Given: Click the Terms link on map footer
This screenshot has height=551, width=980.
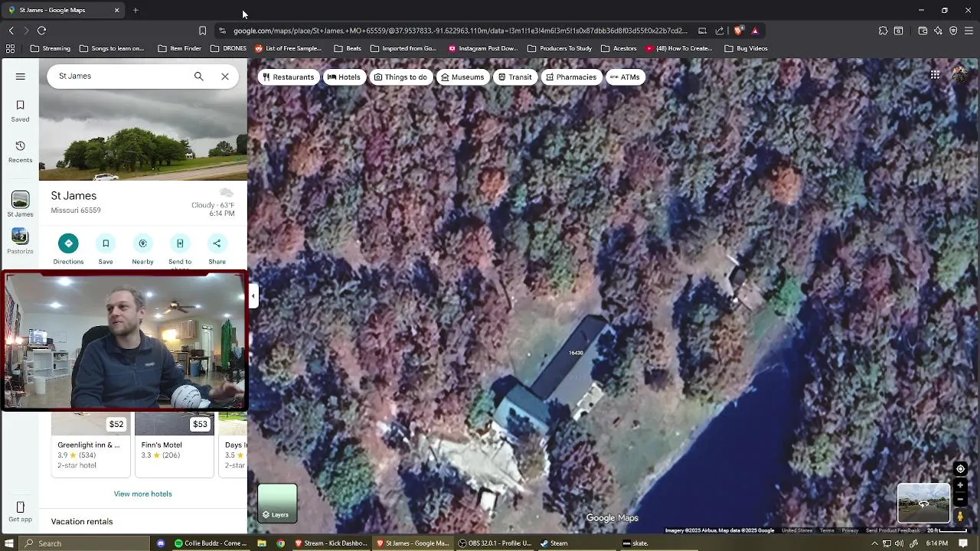Looking at the screenshot, I should coord(827,530).
